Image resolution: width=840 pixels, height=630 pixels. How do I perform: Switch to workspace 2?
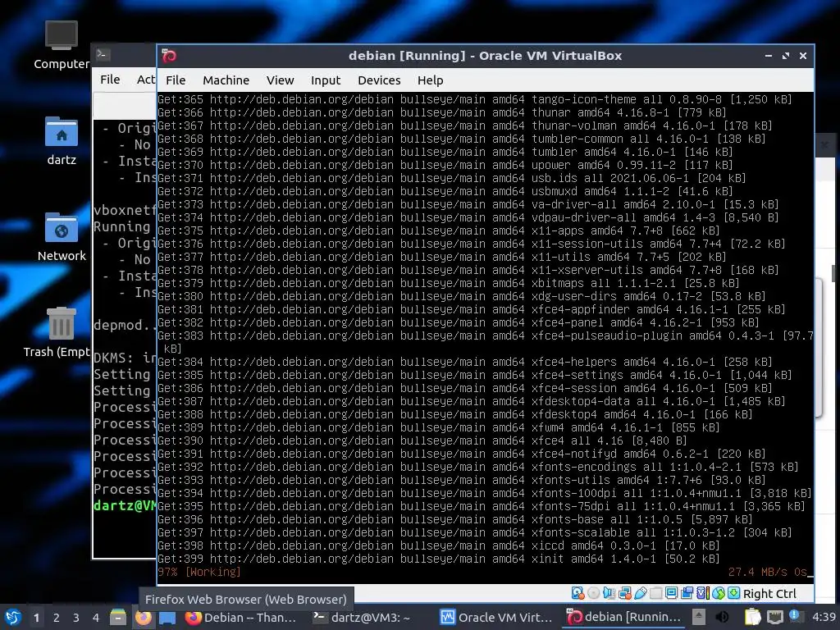pyautogui.click(x=57, y=618)
